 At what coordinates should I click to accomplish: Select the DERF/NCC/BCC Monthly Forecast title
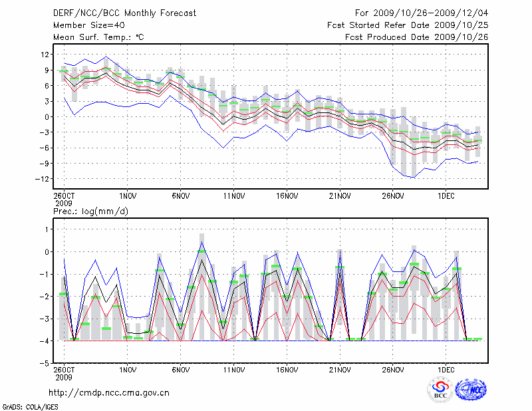click(x=124, y=13)
